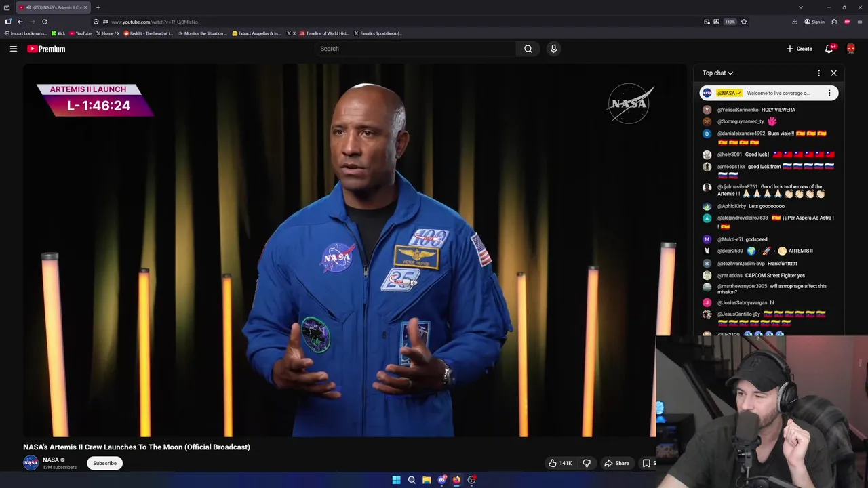Open Timeline of World History bookmark
This screenshot has width=868, height=488.
(323, 33)
